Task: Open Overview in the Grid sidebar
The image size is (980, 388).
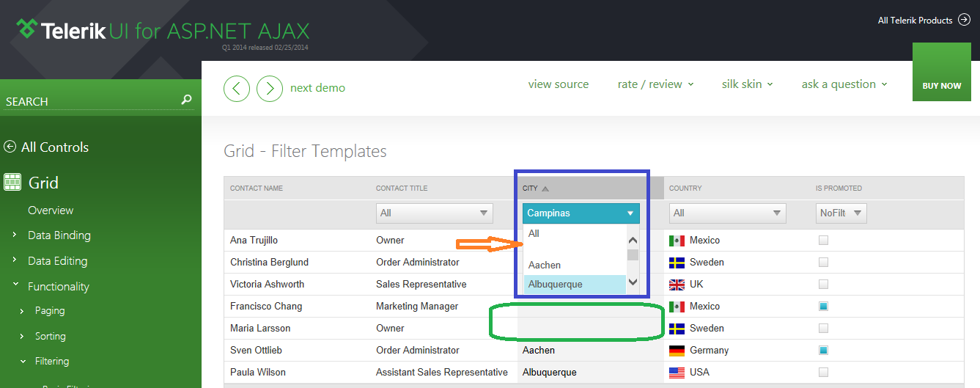Action: coord(51,211)
